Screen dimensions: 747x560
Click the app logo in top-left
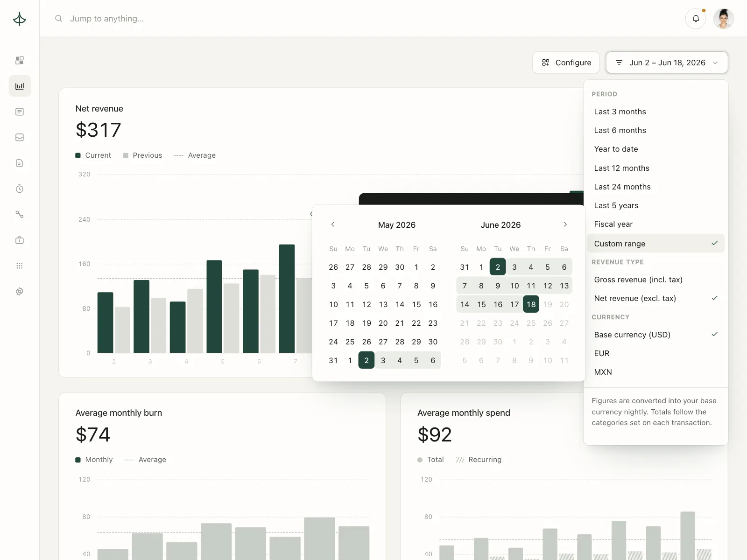(x=20, y=19)
